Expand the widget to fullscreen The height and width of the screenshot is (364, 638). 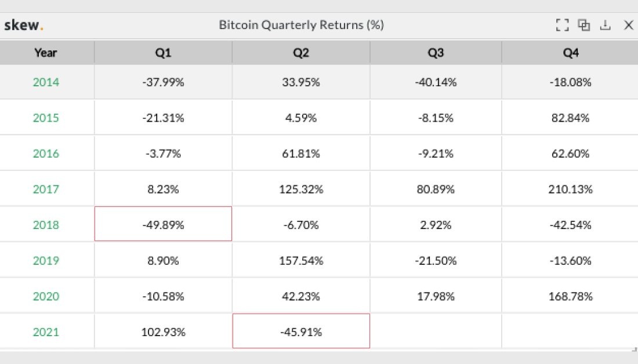point(561,25)
